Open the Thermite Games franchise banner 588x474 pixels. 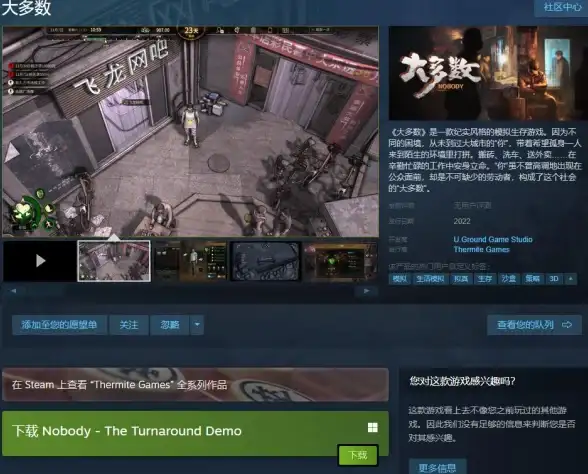point(195,385)
